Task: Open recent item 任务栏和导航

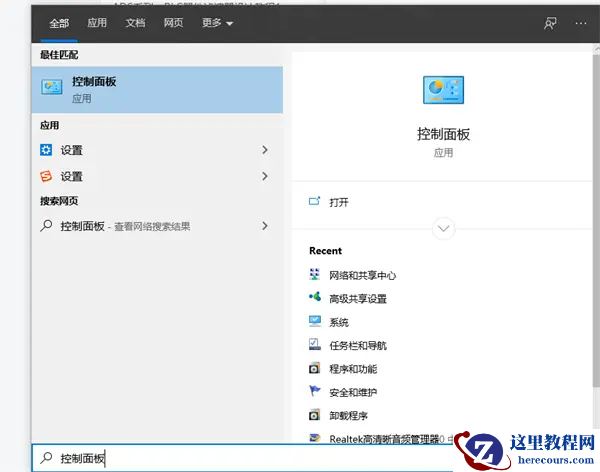Action: [358, 346]
